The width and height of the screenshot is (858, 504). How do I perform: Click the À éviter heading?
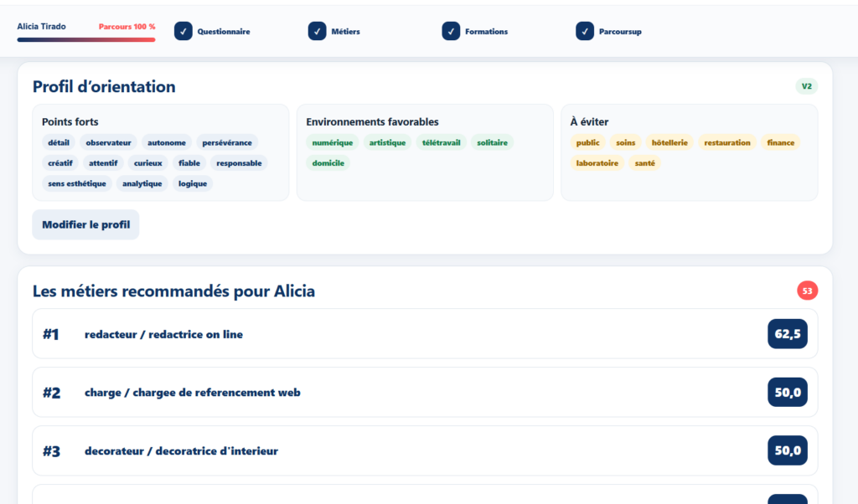point(589,122)
